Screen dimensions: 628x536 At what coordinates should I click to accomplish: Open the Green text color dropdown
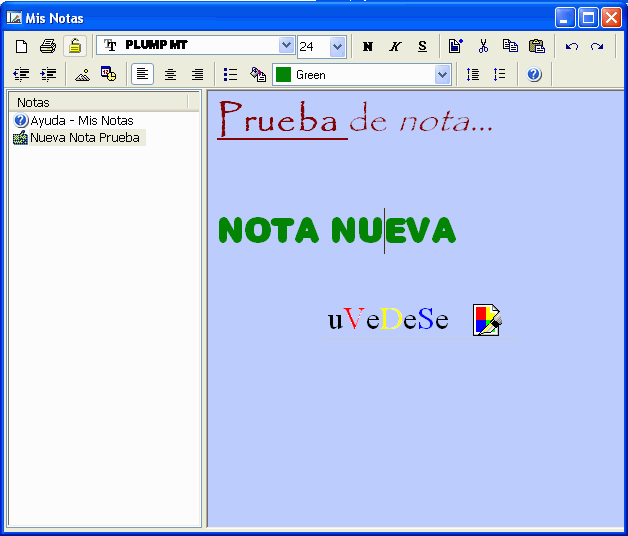362,75
